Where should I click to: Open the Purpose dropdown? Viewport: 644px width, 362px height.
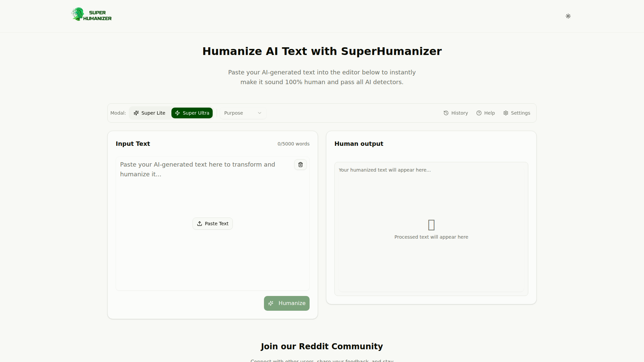pos(243,113)
